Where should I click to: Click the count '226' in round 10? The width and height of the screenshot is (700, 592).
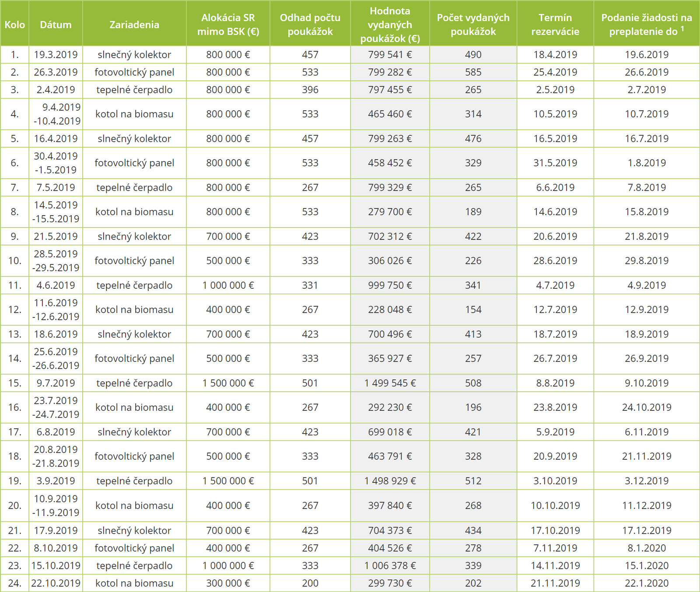[473, 261]
